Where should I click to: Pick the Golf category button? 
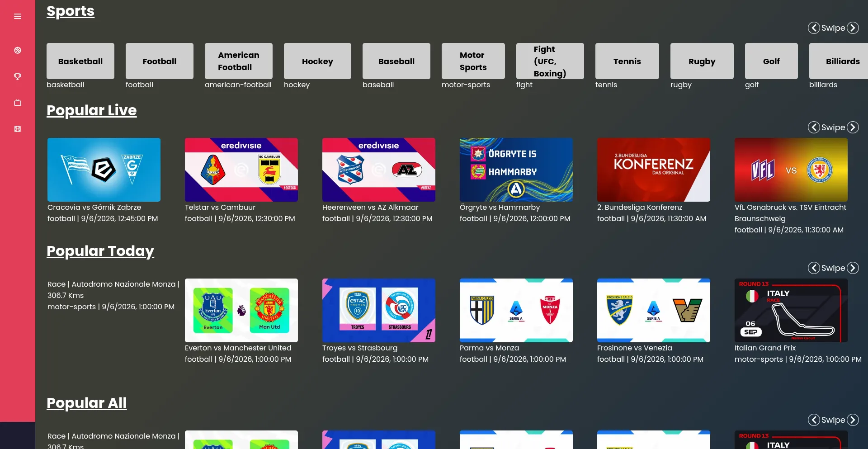[771, 61]
